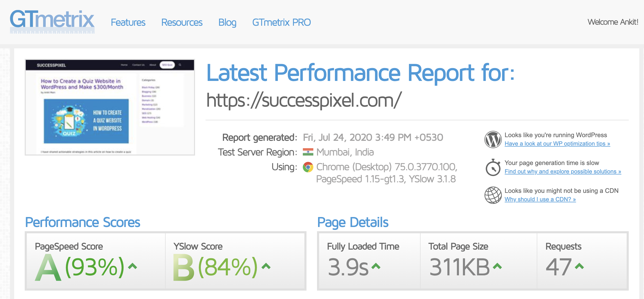Open the Features menu item
The image size is (644, 299).
(x=128, y=22)
